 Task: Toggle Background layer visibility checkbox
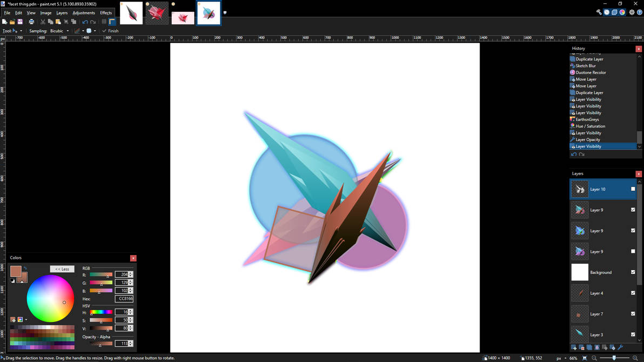coord(633,272)
